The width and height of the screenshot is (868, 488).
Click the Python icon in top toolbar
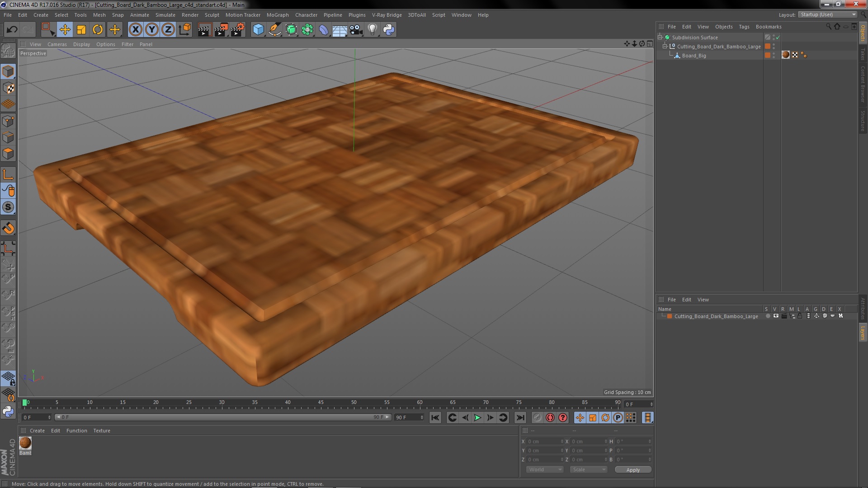(x=389, y=30)
